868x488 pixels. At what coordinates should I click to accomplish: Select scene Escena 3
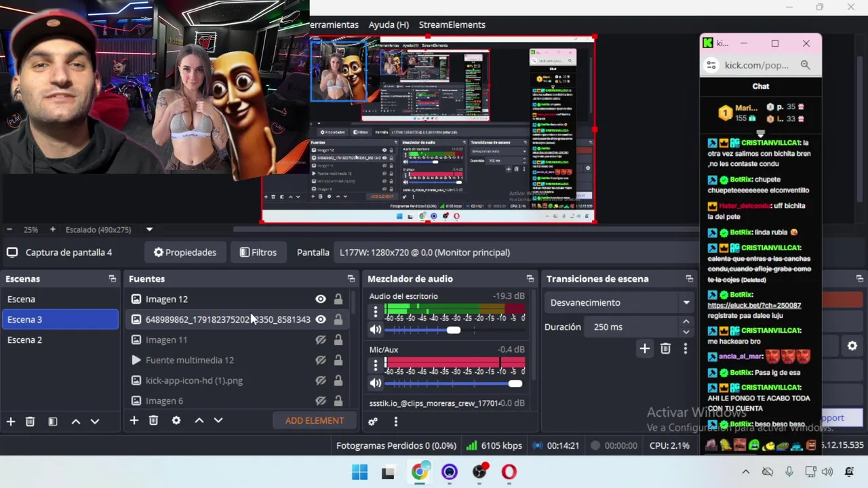60,319
